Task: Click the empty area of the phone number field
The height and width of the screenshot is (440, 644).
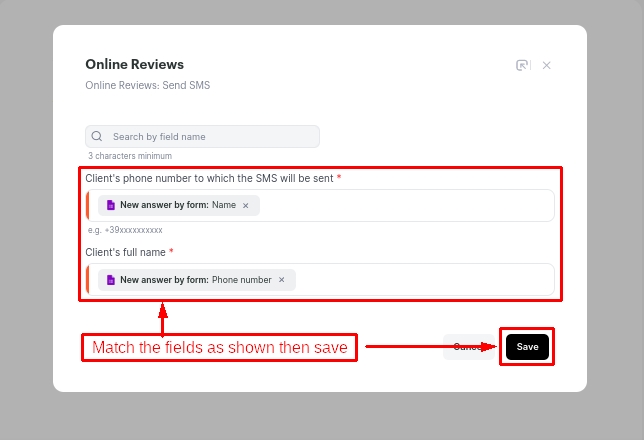Action: [400, 205]
